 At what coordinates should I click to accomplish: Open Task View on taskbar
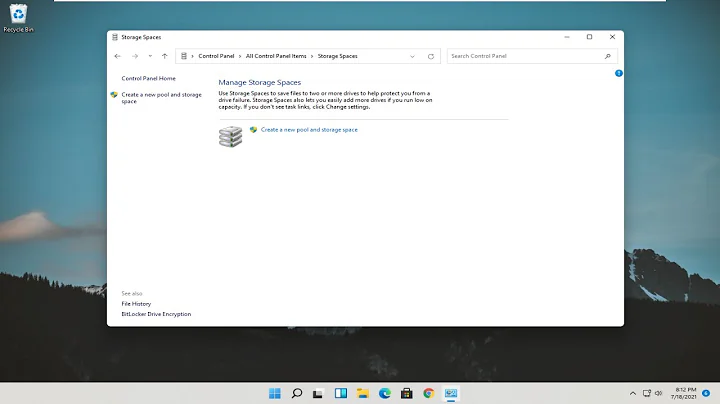click(x=318, y=393)
